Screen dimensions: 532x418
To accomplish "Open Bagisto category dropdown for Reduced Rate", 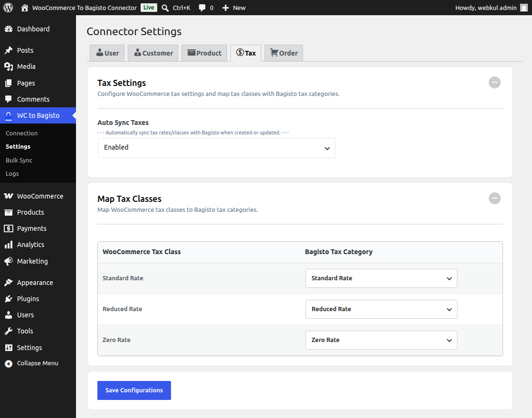I will 381,309.
